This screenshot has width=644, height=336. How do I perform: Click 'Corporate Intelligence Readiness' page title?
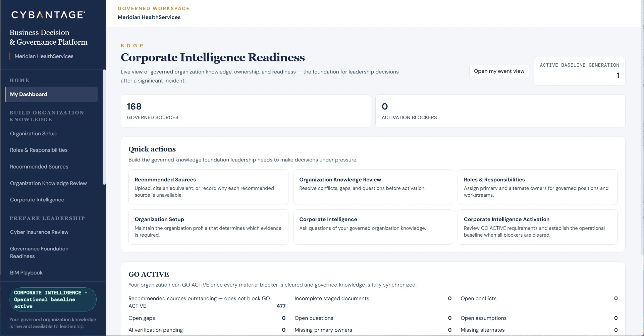213,57
